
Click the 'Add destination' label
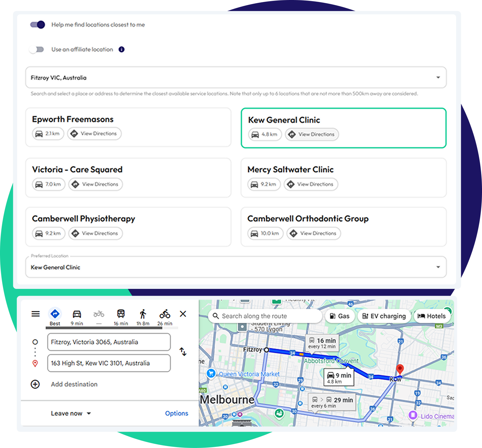tap(74, 384)
